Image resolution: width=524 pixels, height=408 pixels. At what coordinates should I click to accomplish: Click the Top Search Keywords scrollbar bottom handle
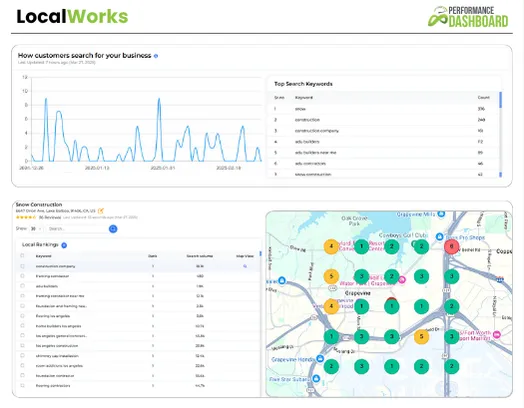pyautogui.click(x=500, y=174)
